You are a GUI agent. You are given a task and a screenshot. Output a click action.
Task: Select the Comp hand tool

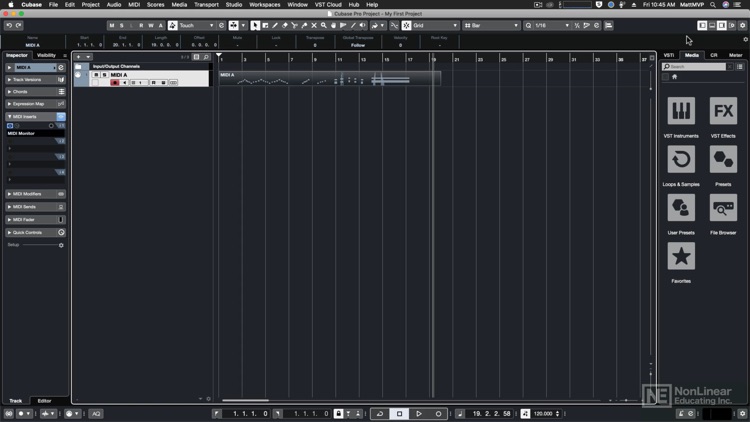coord(333,25)
